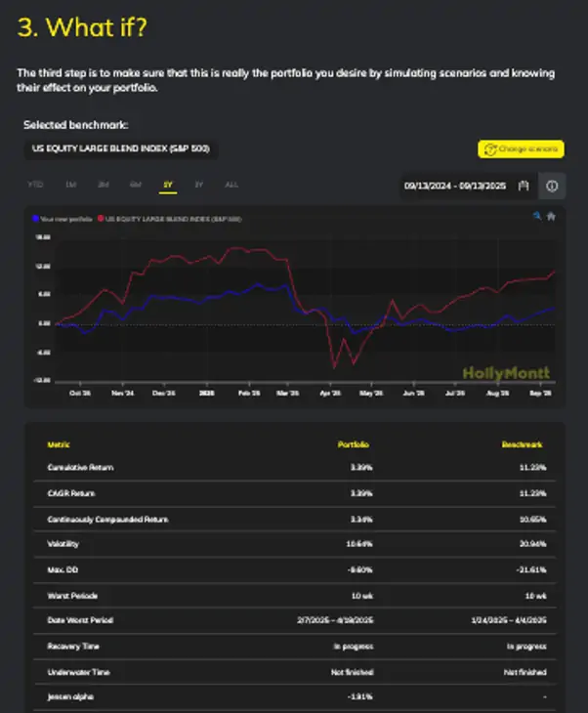Switch to the 3M time range
Image resolution: width=588 pixels, height=713 pixels.
[x=103, y=184]
